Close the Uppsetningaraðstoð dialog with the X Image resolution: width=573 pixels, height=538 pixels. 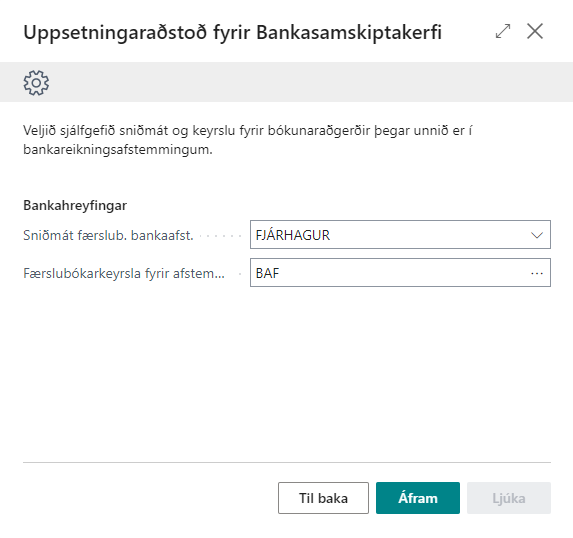tap(535, 31)
